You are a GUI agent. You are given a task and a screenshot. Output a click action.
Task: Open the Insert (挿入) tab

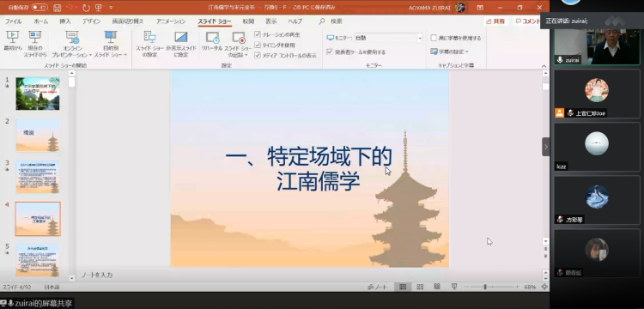(x=65, y=21)
